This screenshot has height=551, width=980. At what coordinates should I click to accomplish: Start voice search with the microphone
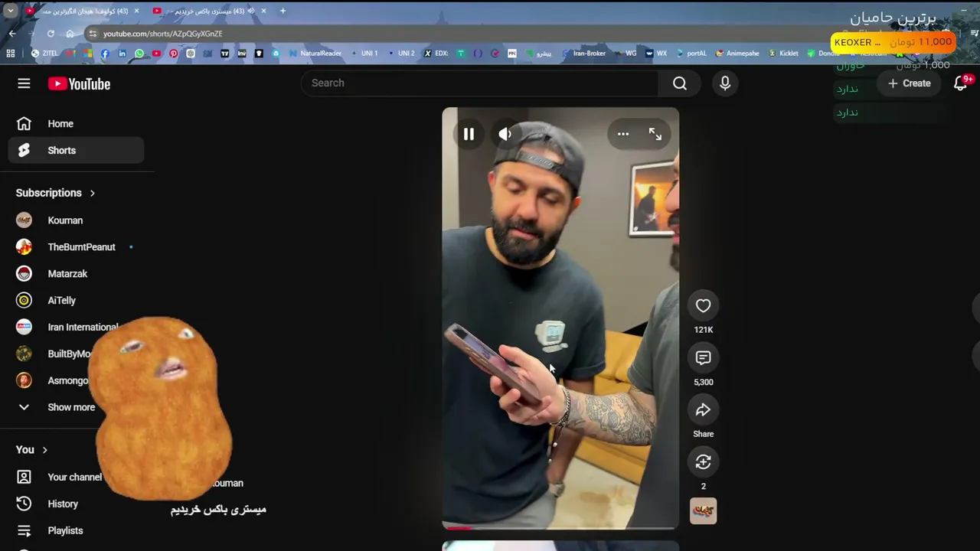(x=725, y=83)
